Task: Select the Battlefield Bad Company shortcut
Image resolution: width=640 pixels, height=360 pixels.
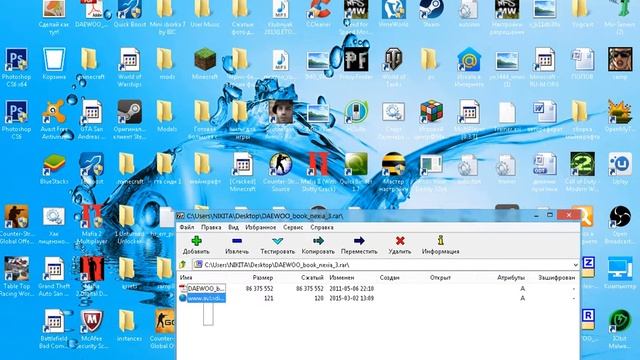Action: (x=54, y=329)
